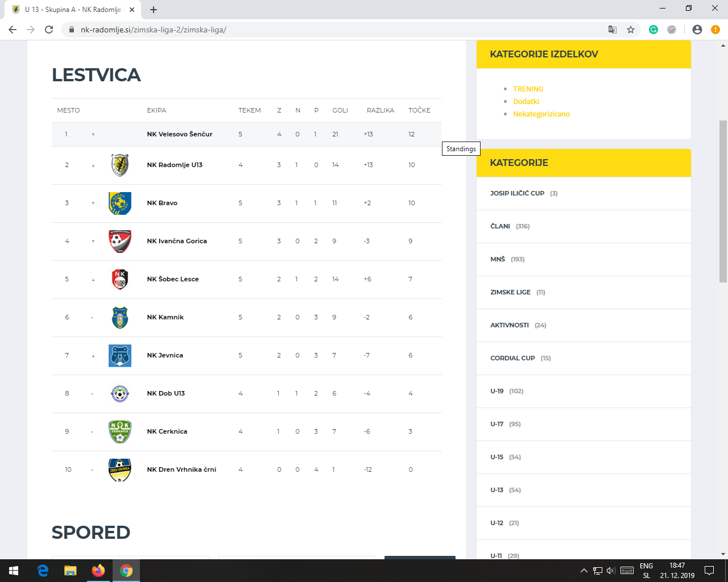Click the NK Cerknica green crest
The width and height of the screenshot is (728, 582).
pyautogui.click(x=120, y=431)
